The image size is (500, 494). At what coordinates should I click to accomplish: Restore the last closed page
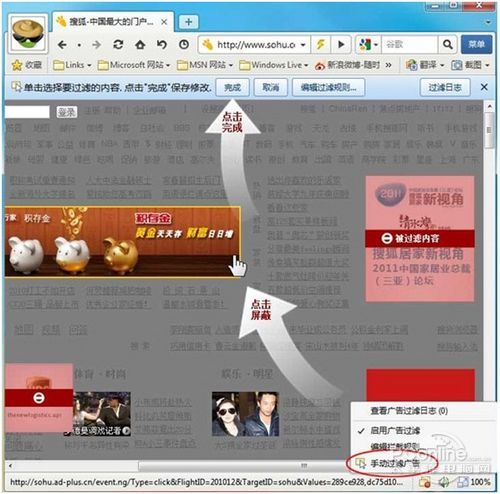tap(162, 44)
